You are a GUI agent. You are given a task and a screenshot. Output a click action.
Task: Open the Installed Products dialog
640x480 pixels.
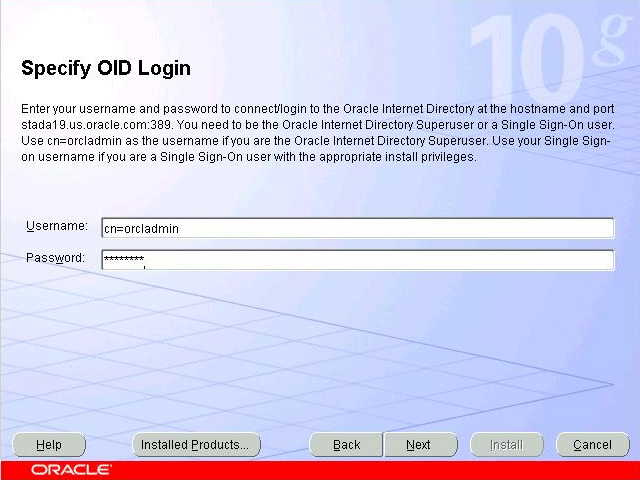tap(196, 444)
